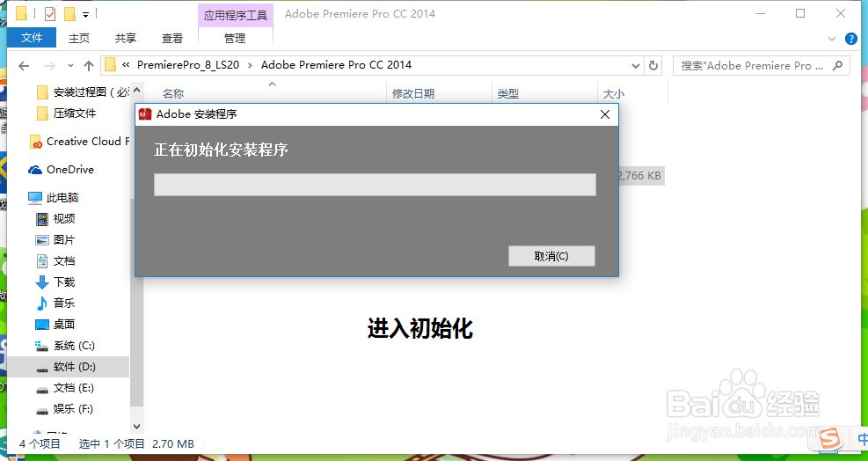The width and height of the screenshot is (868, 461).
Task: Go back with the back arrow
Action: pyautogui.click(x=24, y=66)
